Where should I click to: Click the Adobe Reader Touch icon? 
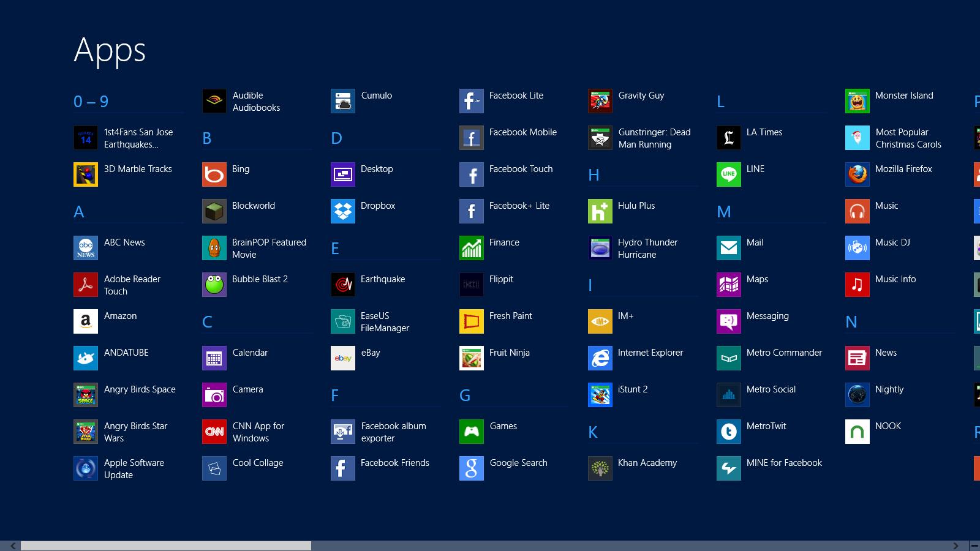tap(86, 285)
